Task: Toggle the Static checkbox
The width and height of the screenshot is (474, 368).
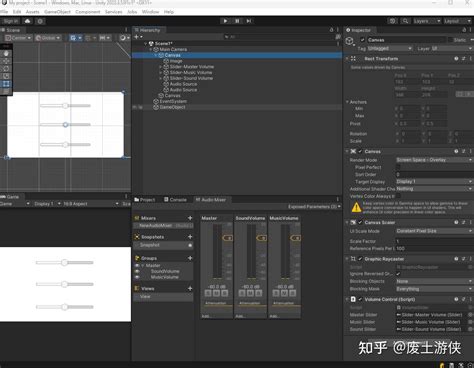Action: pyautogui.click(x=450, y=40)
